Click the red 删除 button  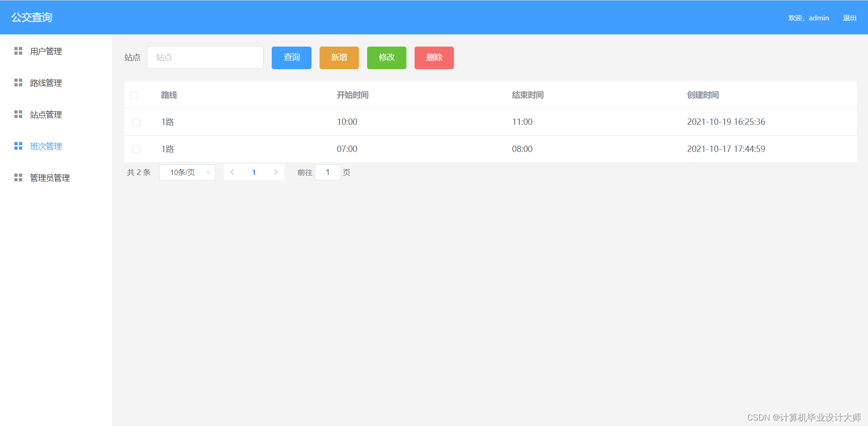pos(434,58)
